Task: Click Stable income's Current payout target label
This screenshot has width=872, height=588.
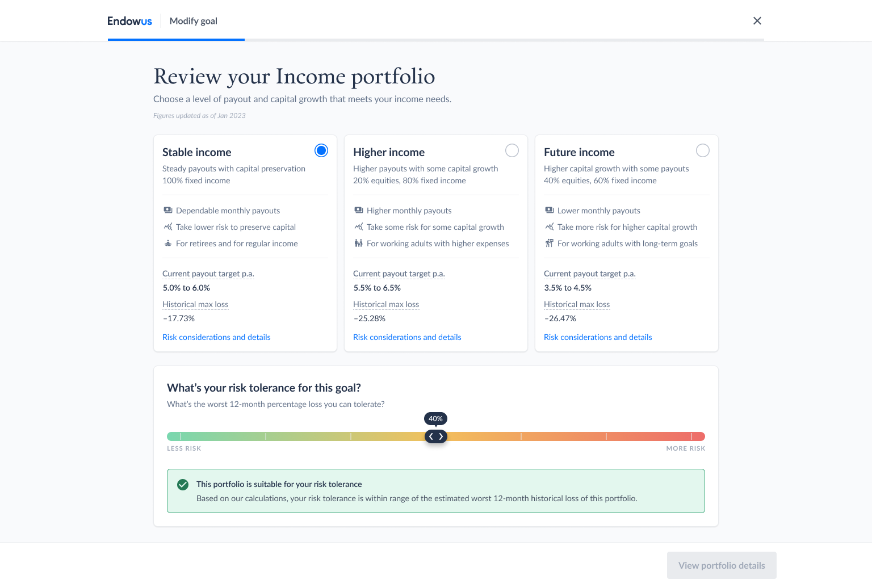Action: (208, 274)
